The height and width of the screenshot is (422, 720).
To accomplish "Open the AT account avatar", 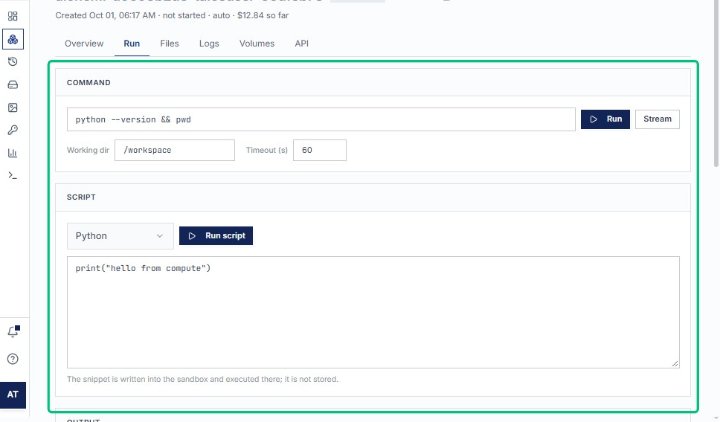I will click(x=13, y=394).
